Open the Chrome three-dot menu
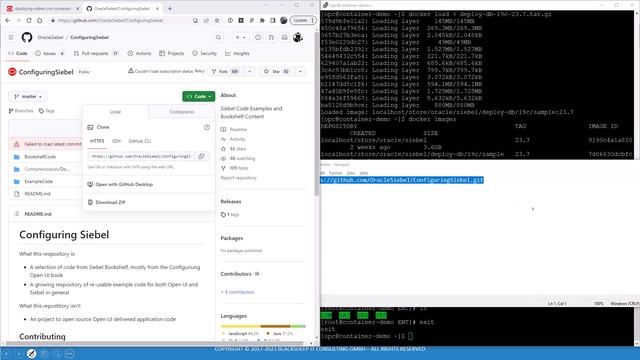This screenshot has height=360, width=640. [x=313, y=20]
